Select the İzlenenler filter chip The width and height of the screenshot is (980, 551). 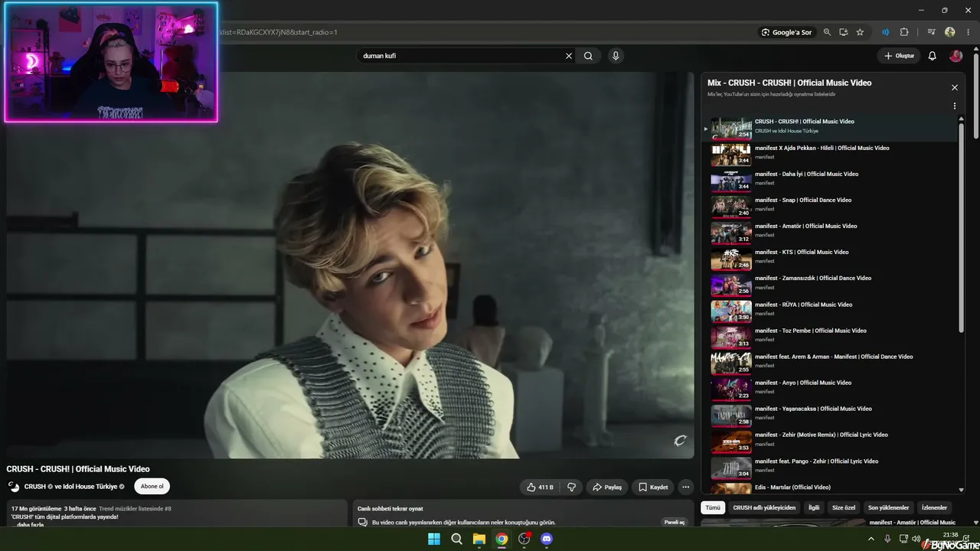[x=934, y=507]
